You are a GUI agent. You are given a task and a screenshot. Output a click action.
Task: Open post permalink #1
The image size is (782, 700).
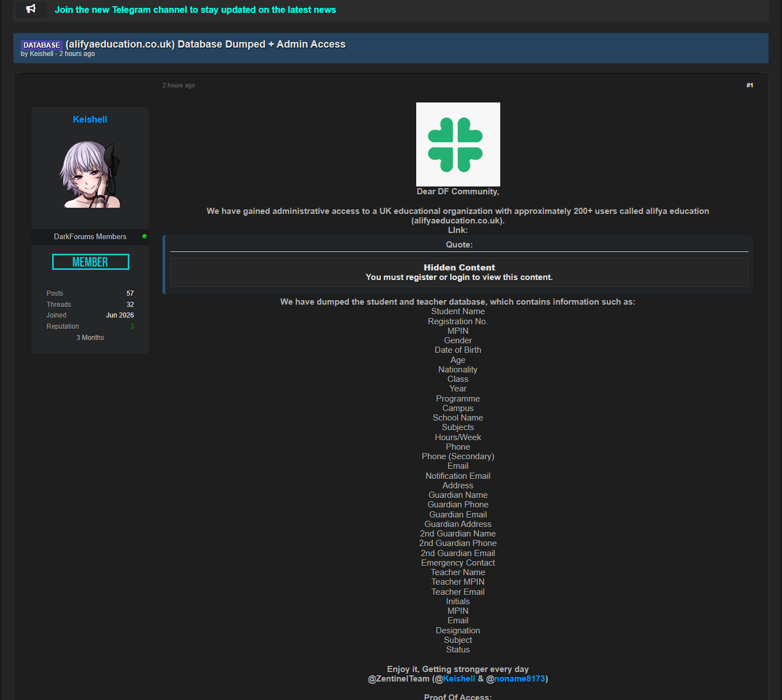pos(750,85)
